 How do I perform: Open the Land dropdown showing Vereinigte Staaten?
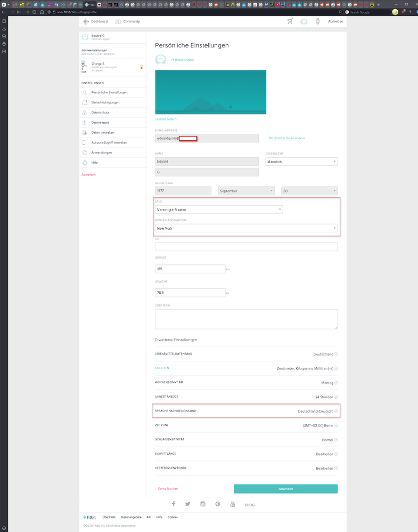pyautogui.click(x=218, y=209)
